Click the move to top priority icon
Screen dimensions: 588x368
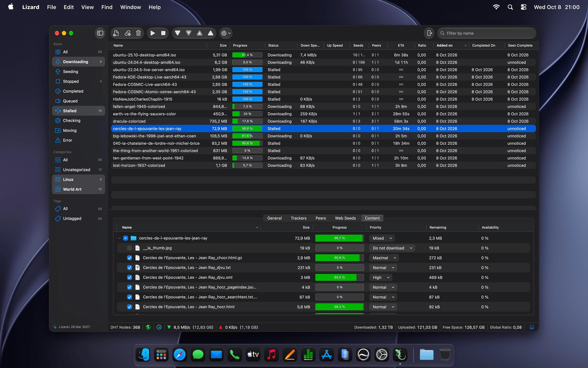(210, 33)
